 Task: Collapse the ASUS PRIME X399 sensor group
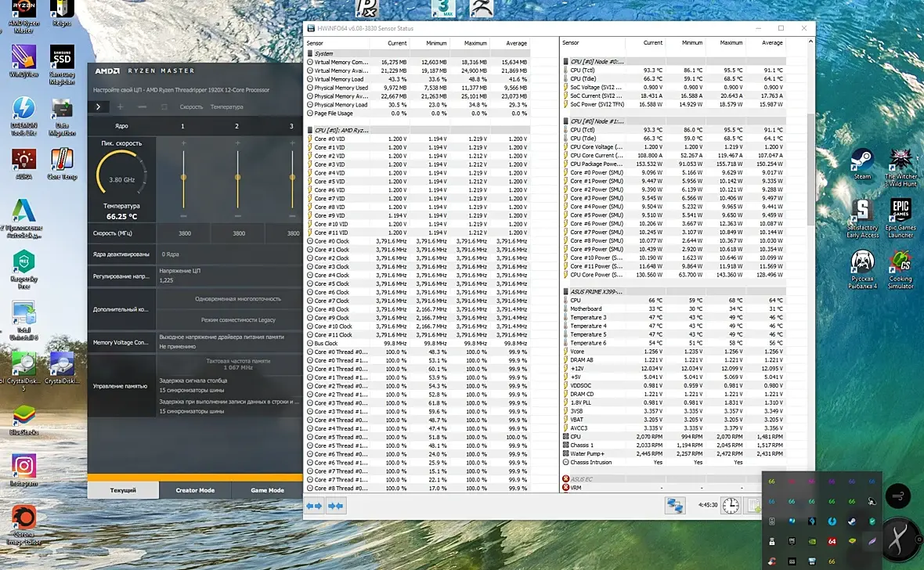coord(595,291)
